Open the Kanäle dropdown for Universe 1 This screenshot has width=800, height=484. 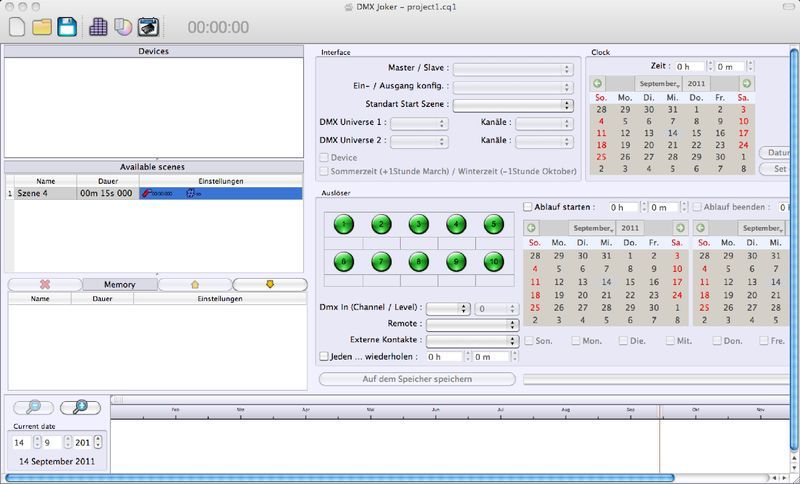click(x=544, y=123)
